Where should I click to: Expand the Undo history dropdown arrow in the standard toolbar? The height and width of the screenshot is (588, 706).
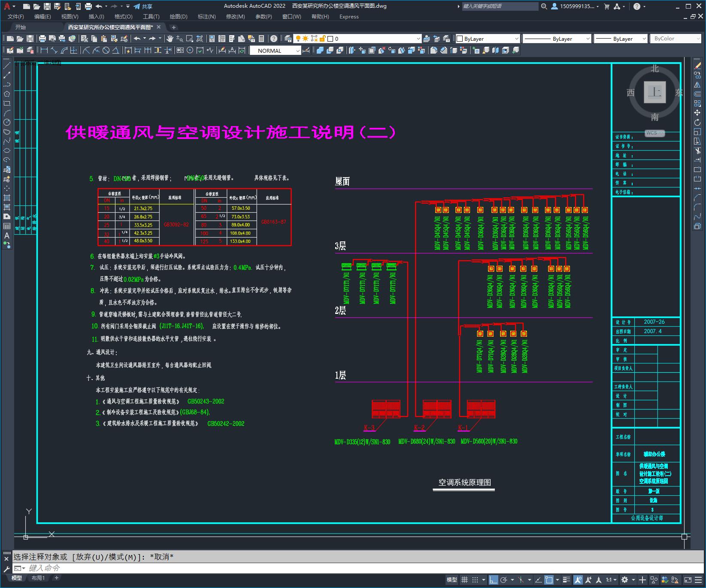pyautogui.click(x=144, y=39)
